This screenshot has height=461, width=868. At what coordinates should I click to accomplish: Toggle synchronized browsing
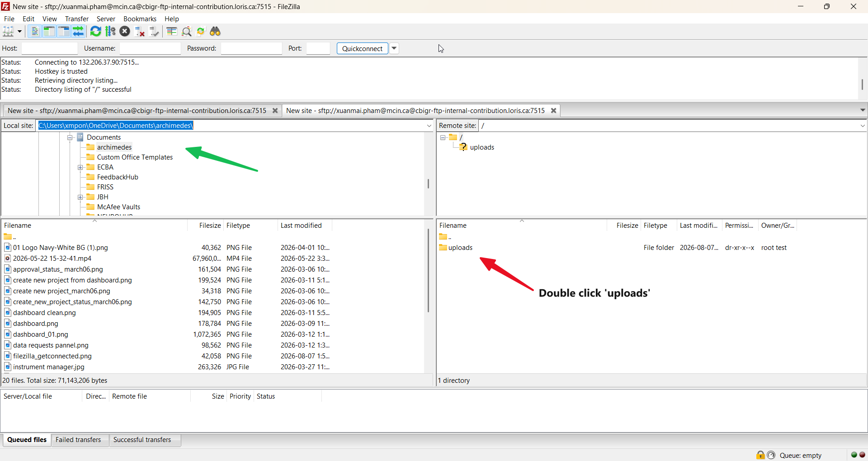[x=201, y=31]
